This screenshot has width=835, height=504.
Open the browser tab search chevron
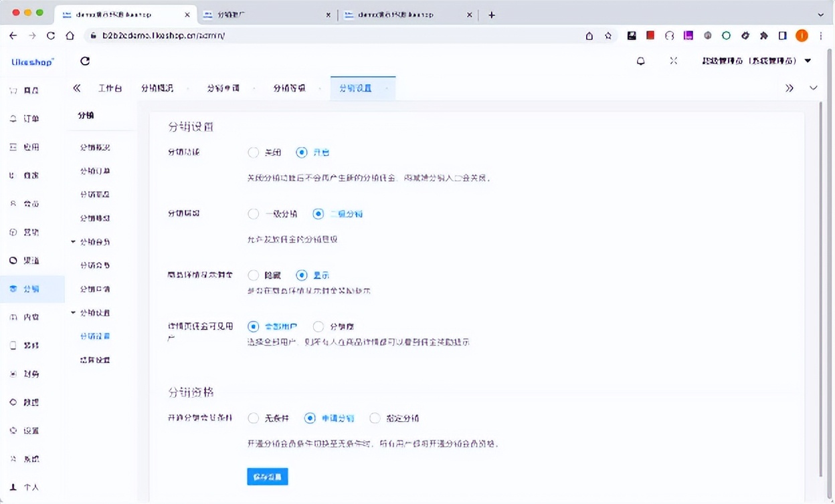[821, 15]
